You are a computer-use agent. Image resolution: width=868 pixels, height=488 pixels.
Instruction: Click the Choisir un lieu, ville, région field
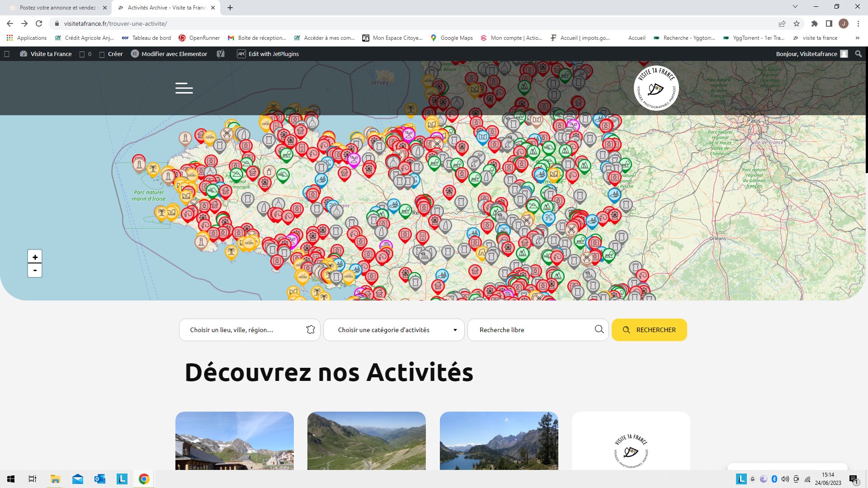coord(250,330)
